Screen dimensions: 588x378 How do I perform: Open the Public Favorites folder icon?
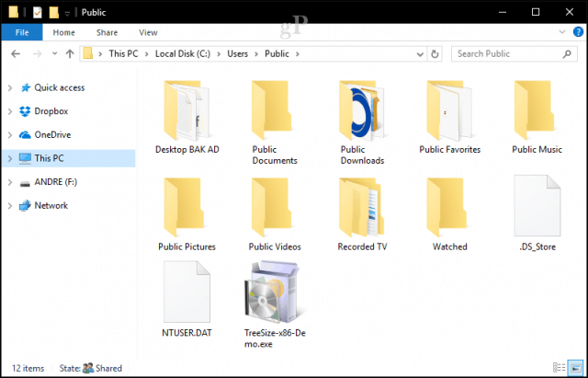pyautogui.click(x=449, y=110)
